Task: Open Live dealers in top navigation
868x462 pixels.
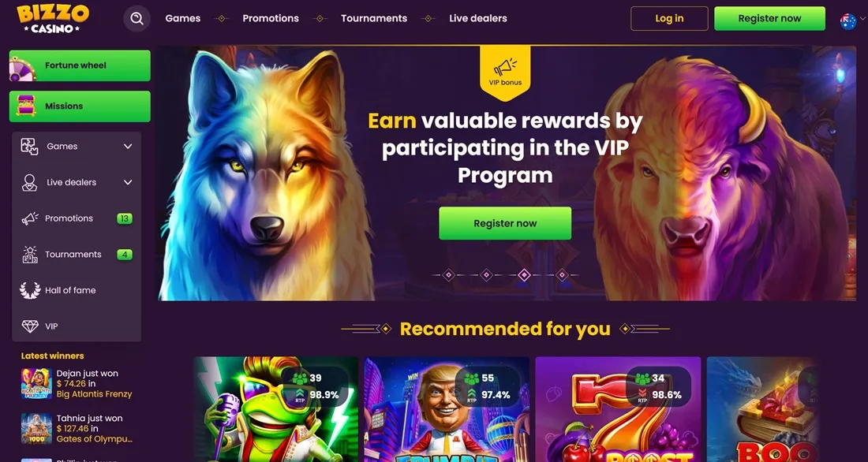Action: tap(478, 18)
